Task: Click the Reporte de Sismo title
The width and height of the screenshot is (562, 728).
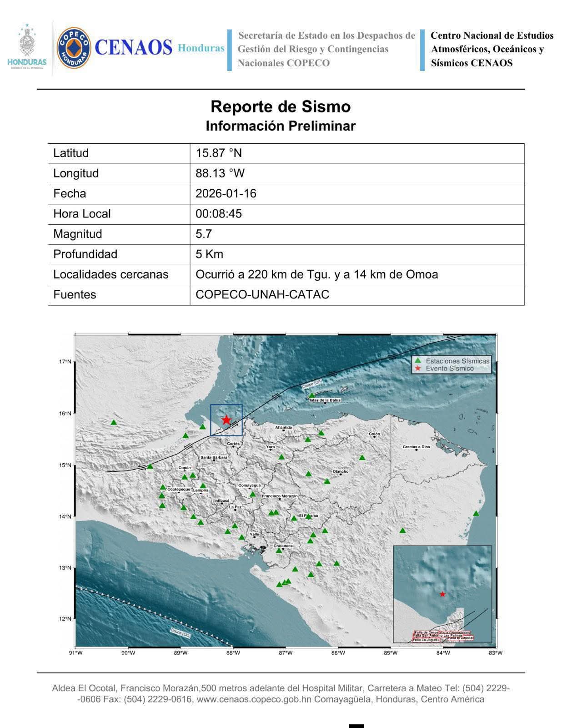Action: coord(281,106)
